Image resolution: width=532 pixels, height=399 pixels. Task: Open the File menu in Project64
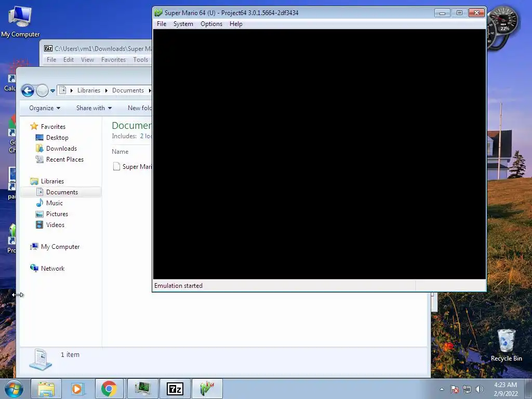coord(162,24)
